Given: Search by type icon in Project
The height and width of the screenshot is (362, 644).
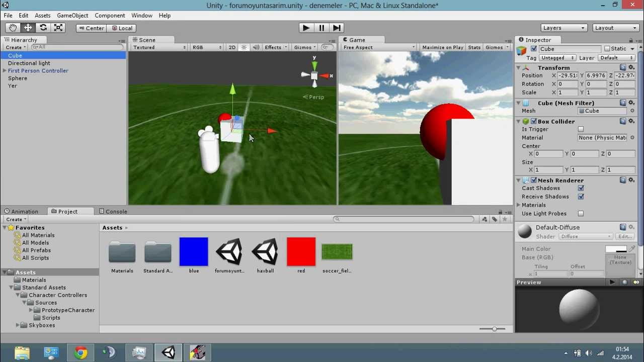Looking at the screenshot, I should pos(484,219).
